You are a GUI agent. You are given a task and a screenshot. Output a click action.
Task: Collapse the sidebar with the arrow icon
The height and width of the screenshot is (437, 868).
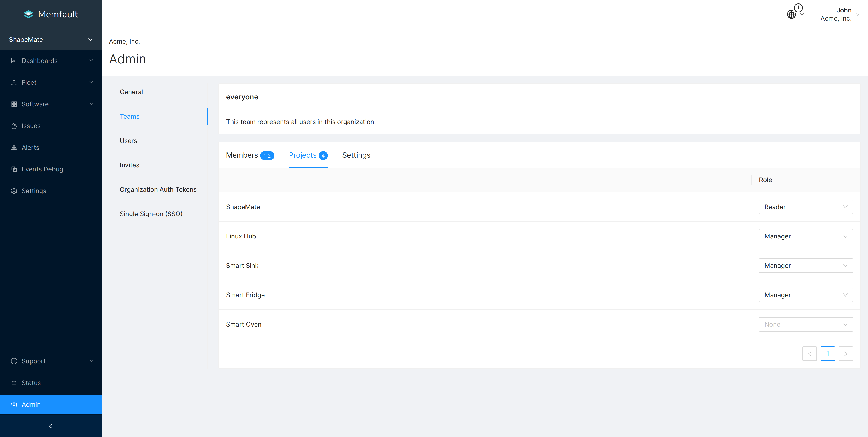click(51, 426)
